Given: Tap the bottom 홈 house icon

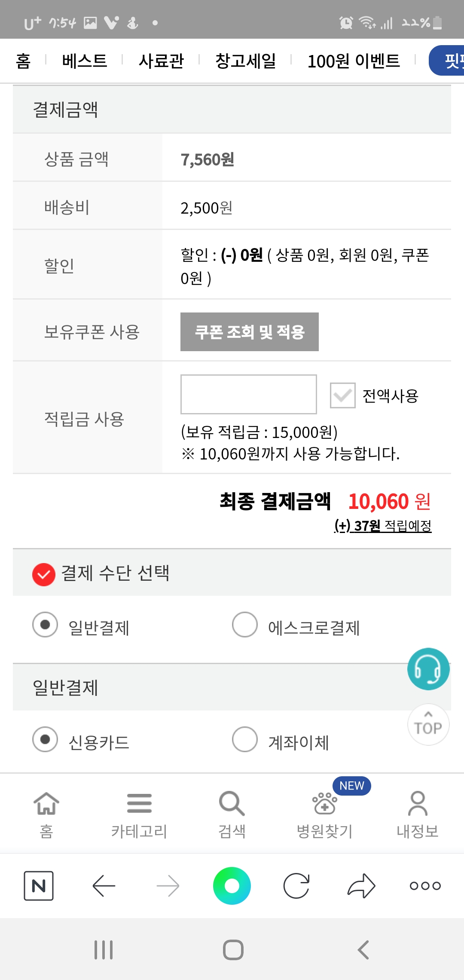Looking at the screenshot, I should click(x=46, y=803).
